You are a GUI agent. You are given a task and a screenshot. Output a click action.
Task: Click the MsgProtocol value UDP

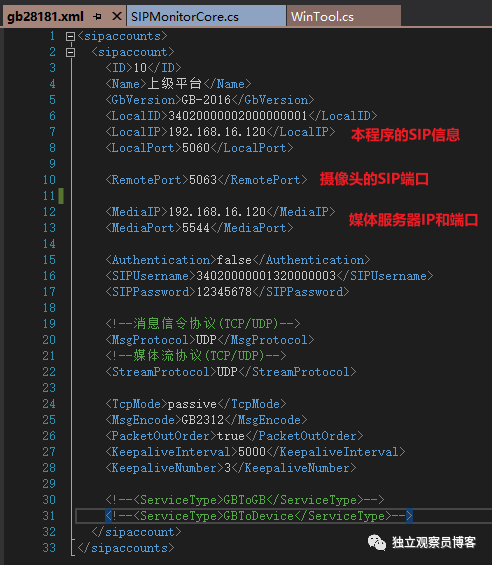click(x=206, y=340)
